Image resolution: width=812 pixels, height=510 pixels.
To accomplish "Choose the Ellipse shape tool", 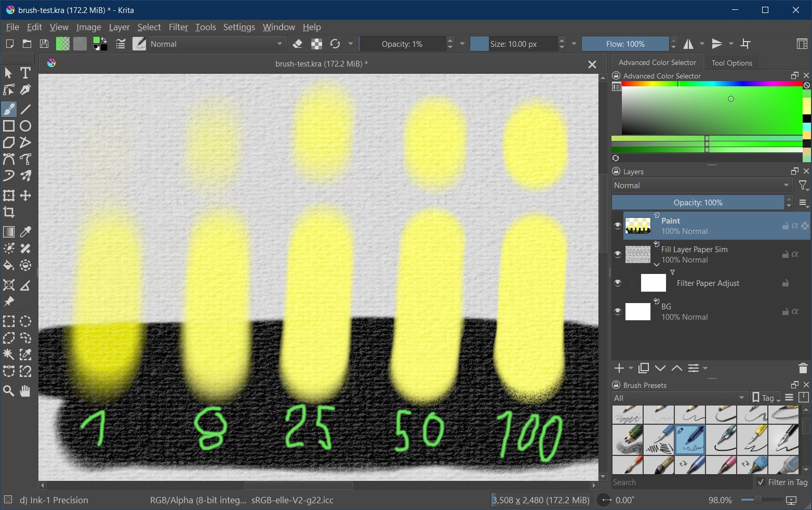I will click(25, 126).
